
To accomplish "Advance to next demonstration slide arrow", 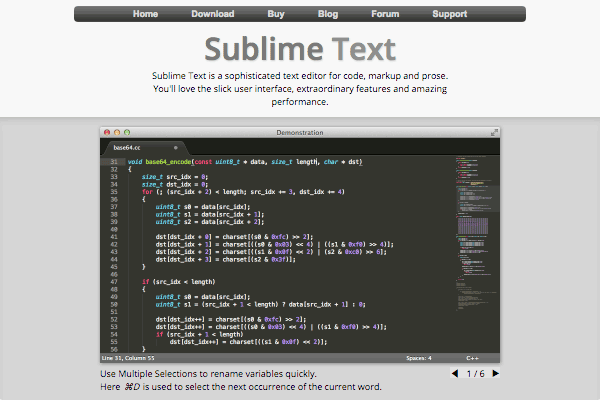I will tap(496, 373).
